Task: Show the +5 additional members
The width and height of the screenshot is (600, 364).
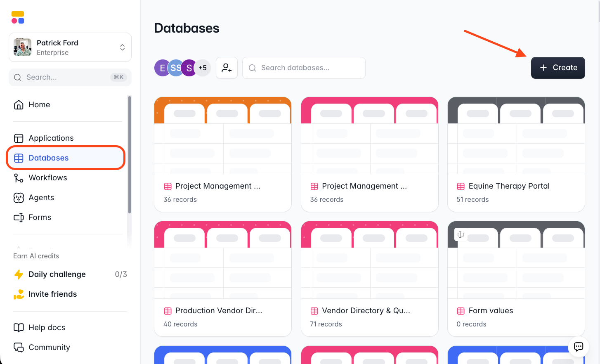Action: pyautogui.click(x=203, y=68)
